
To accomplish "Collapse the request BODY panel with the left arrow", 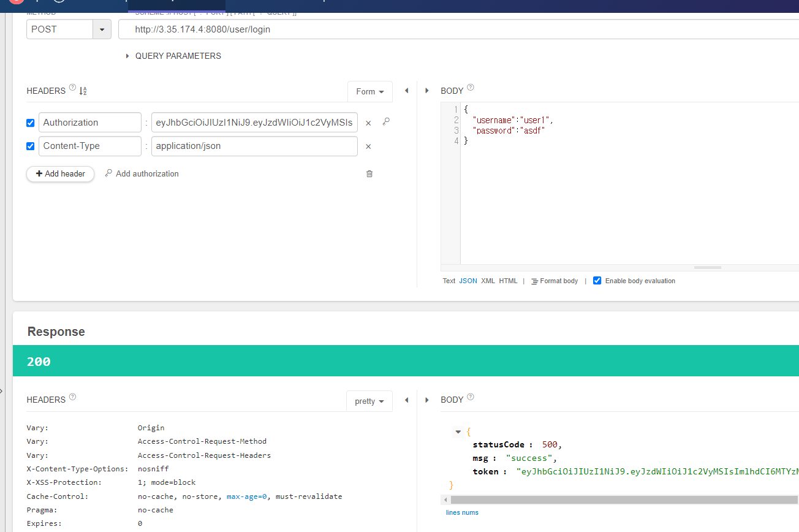I will click(406, 90).
